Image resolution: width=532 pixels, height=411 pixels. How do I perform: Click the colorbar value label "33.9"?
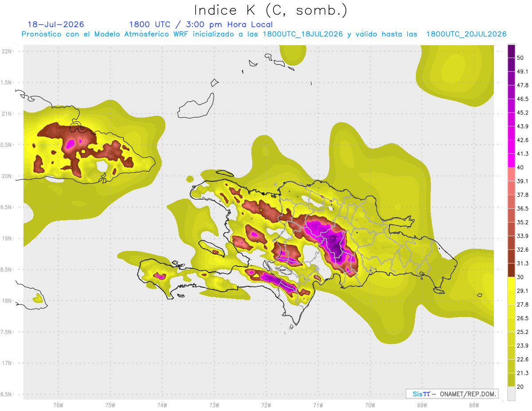coord(522,236)
